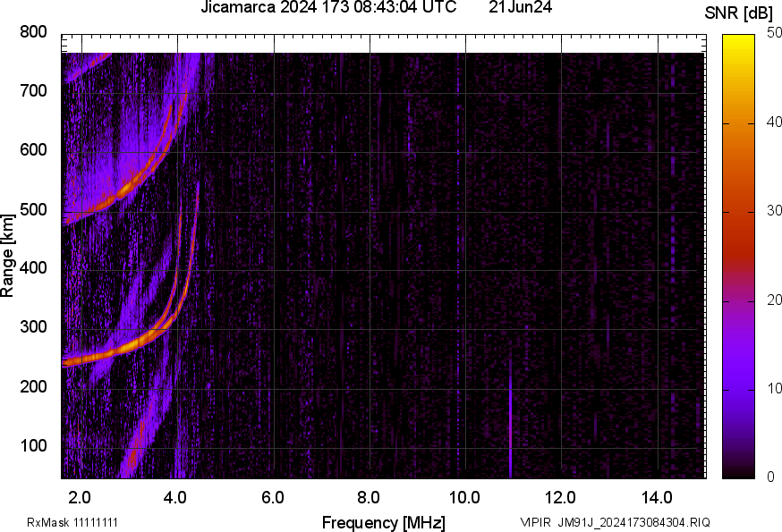Click the 'Frequency [MHz]' axis label
This screenshot has height=532, width=782.
tap(384, 523)
